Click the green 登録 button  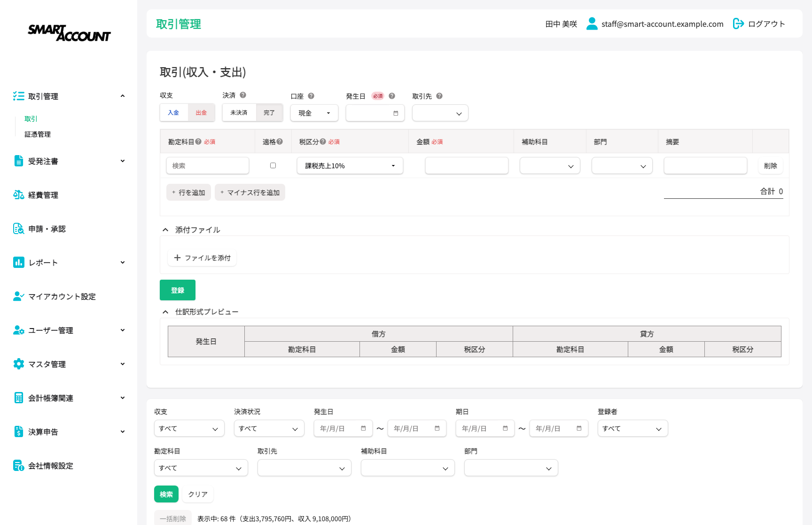pyautogui.click(x=178, y=290)
